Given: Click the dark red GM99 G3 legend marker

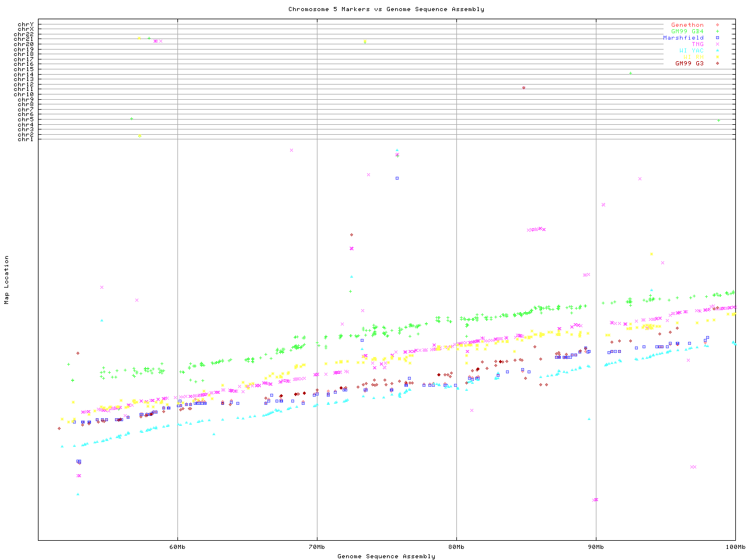Looking at the screenshot, I should 717,64.
